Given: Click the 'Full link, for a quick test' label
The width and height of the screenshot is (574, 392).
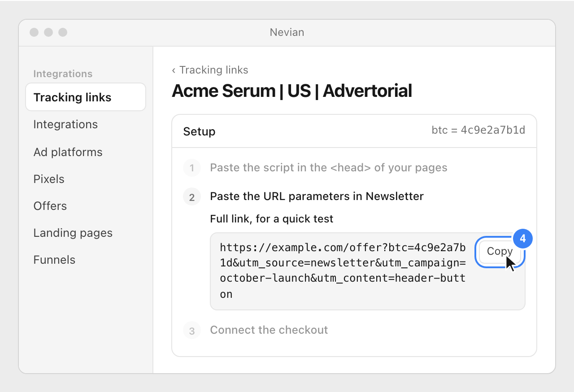Looking at the screenshot, I should tap(272, 219).
